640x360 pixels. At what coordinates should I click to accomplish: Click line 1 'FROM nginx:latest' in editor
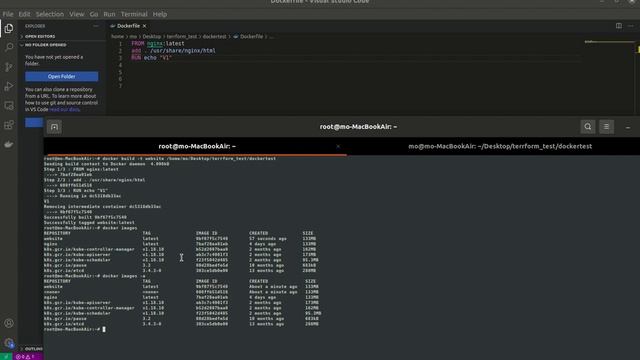click(x=158, y=43)
